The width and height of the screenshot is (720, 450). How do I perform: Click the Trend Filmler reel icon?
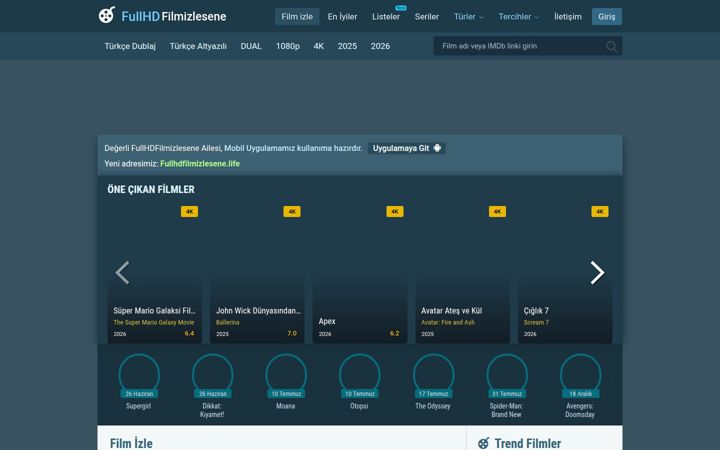[484, 444]
